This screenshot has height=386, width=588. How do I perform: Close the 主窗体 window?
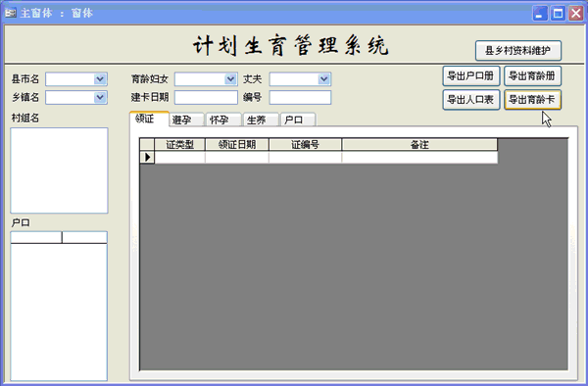(576, 14)
